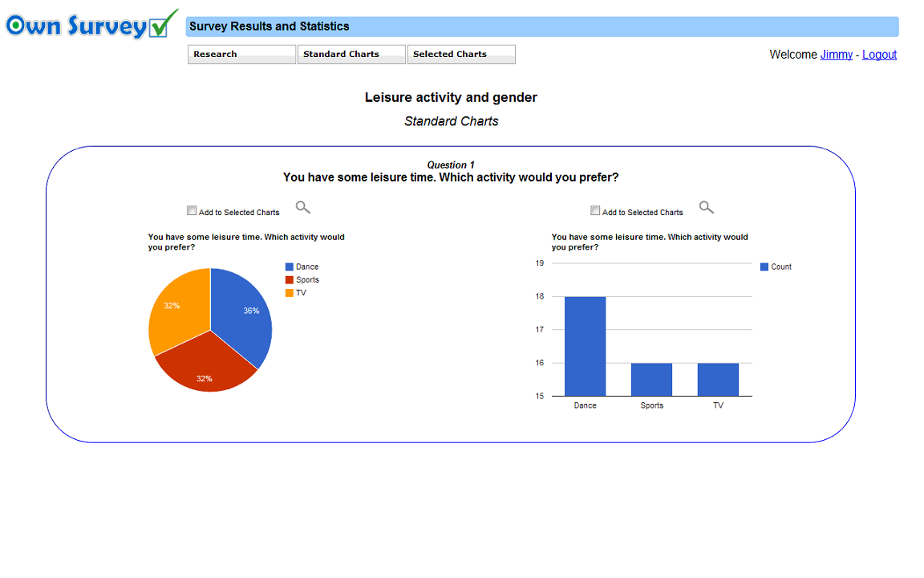Click the Survey Results and Statistics header

pyautogui.click(x=268, y=26)
